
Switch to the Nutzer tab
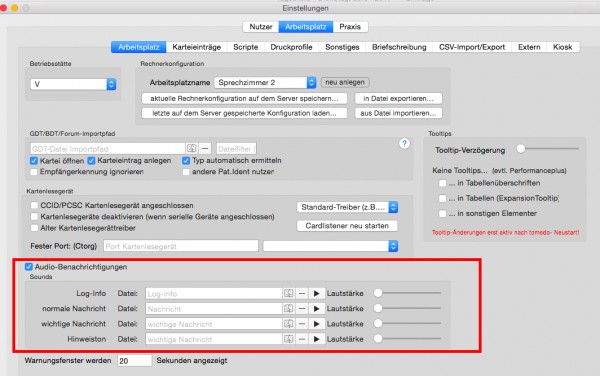pos(261,27)
